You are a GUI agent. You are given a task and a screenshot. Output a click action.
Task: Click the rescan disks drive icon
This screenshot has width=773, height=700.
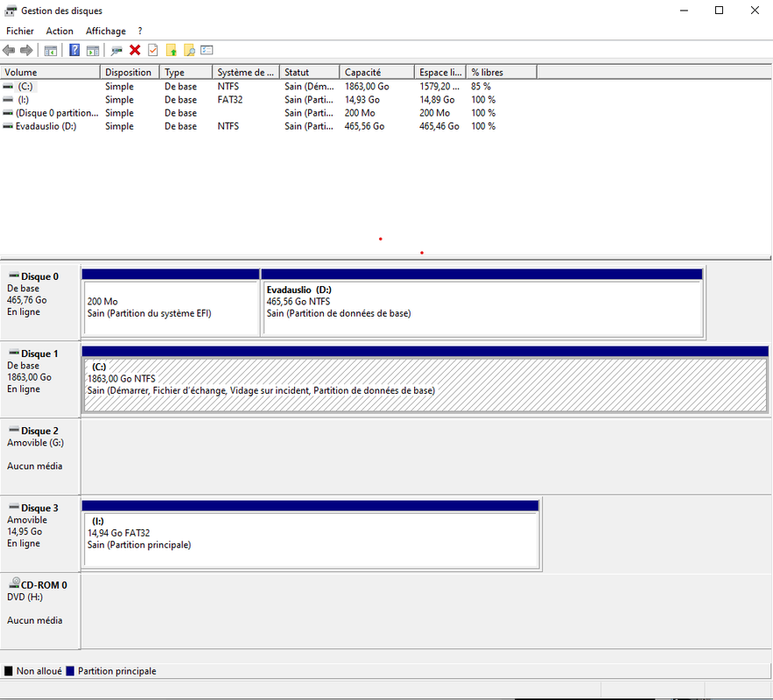[x=116, y=50]
